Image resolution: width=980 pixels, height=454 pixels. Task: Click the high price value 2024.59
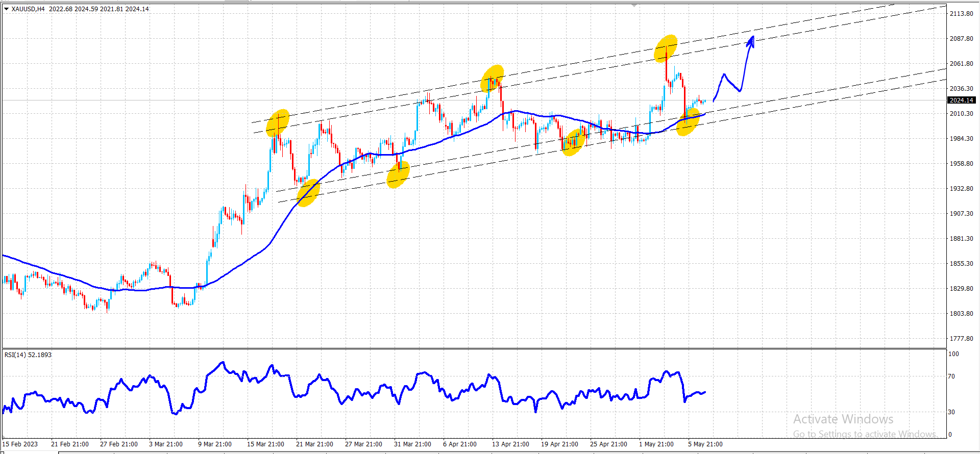86,9
